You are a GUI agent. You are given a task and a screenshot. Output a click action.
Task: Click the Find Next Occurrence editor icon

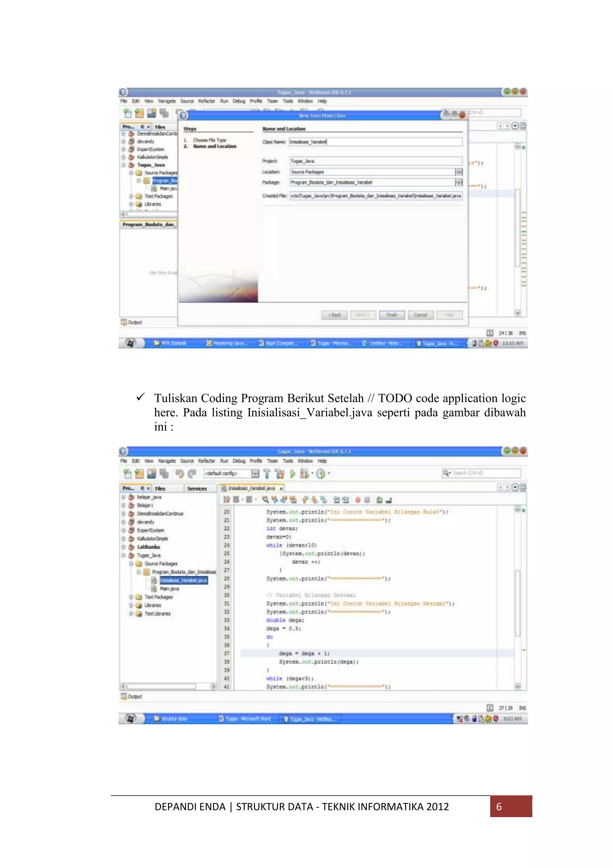pos(284,500)
